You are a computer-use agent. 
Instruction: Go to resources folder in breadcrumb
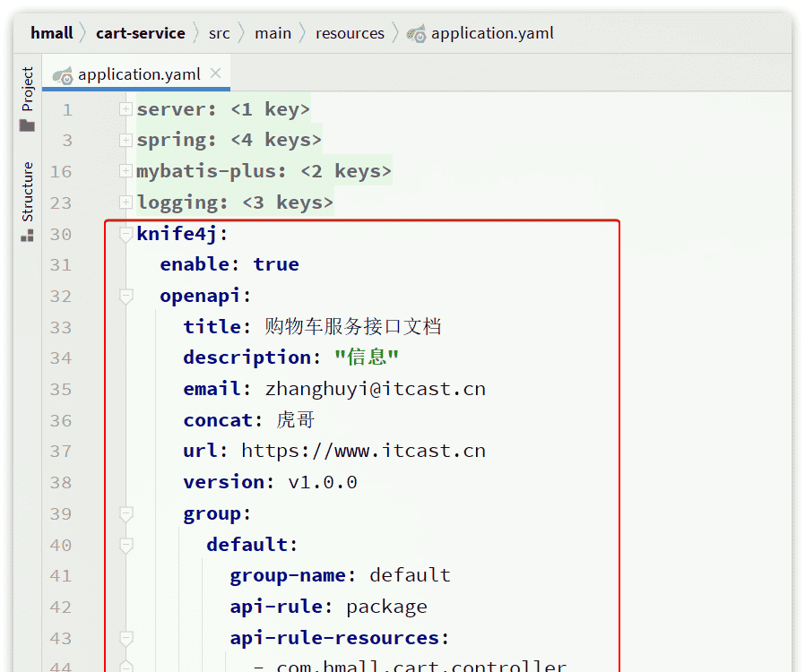click(x=350, y=34)
